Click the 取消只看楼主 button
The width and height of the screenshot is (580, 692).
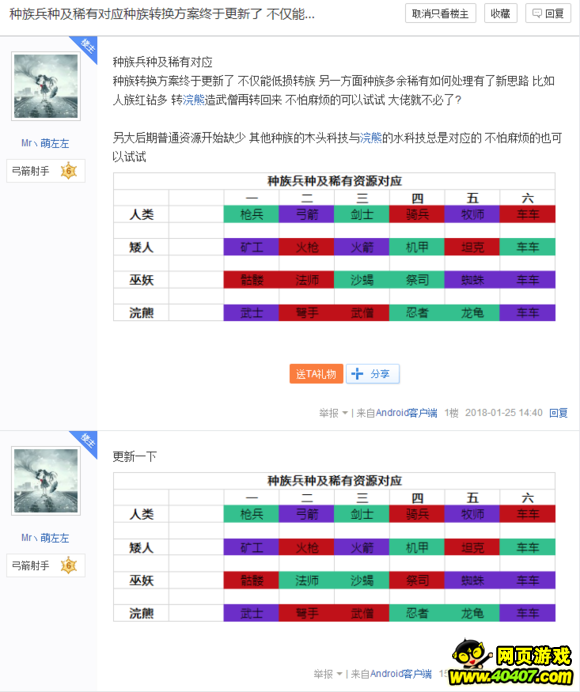(x=440, y=14)
